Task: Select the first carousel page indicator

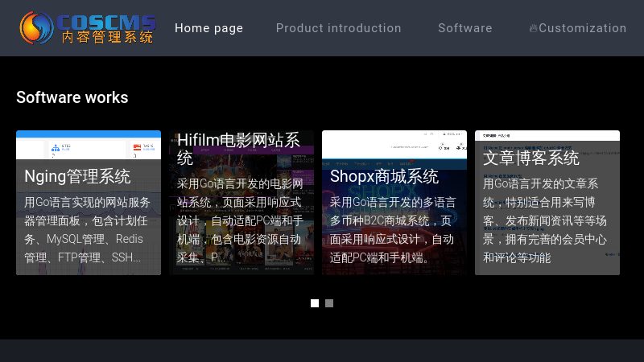Action: [x=315, y=303]
